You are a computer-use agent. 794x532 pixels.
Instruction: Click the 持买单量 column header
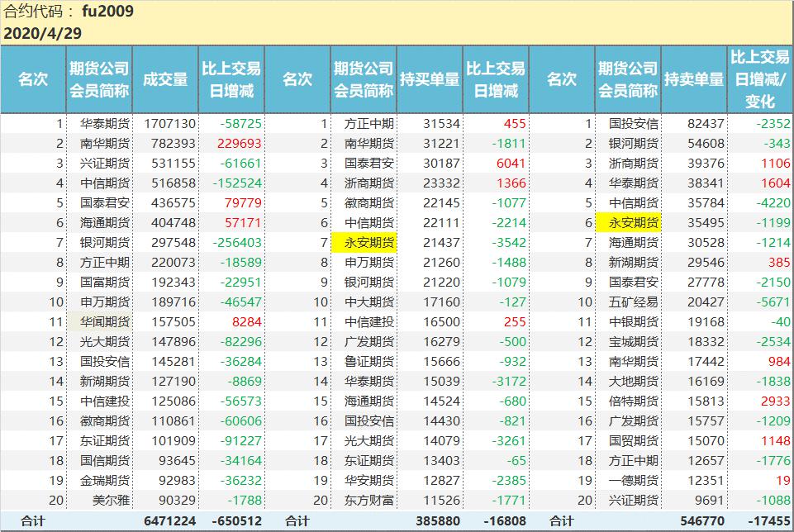[x=429, y=79]
